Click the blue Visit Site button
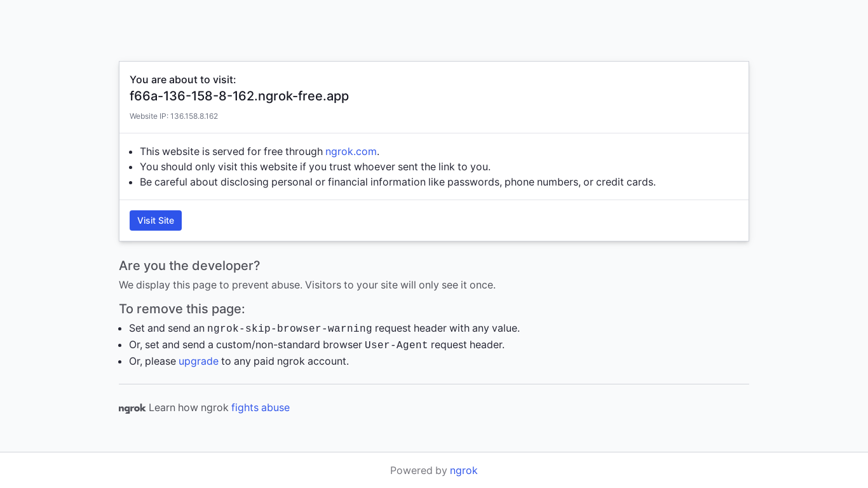868x488 pixels. tap(156, 220)
